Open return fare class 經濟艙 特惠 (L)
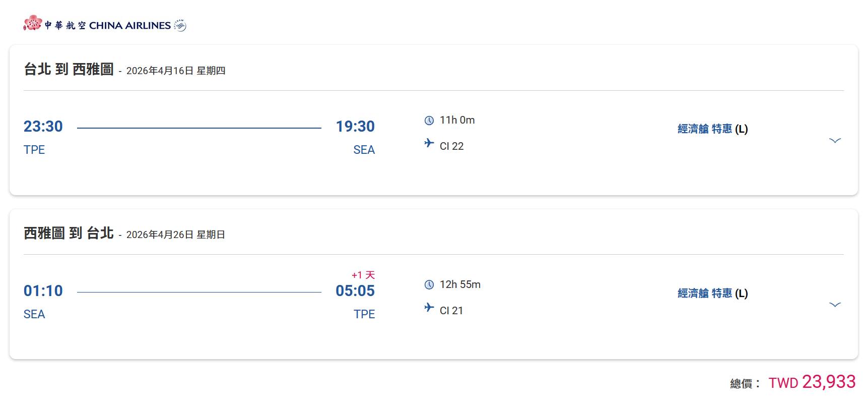The height and width of the screenshot is (405, 868). (x=712, y=294)
